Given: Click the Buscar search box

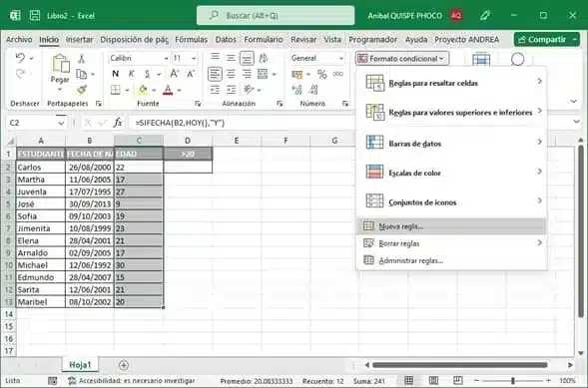Looking at the screenshot, I should 276,15.
